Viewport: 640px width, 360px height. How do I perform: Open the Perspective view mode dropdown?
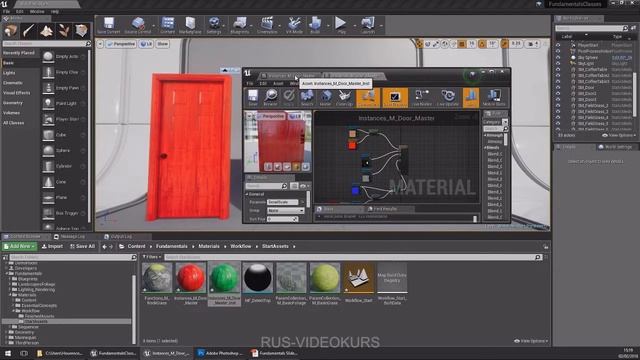click(x=121, y=44)
